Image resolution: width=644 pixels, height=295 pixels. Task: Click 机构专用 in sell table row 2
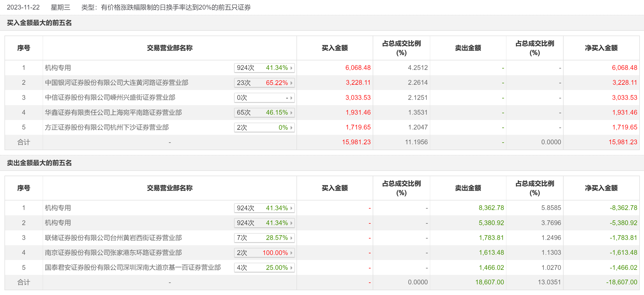tap(58, 223)
